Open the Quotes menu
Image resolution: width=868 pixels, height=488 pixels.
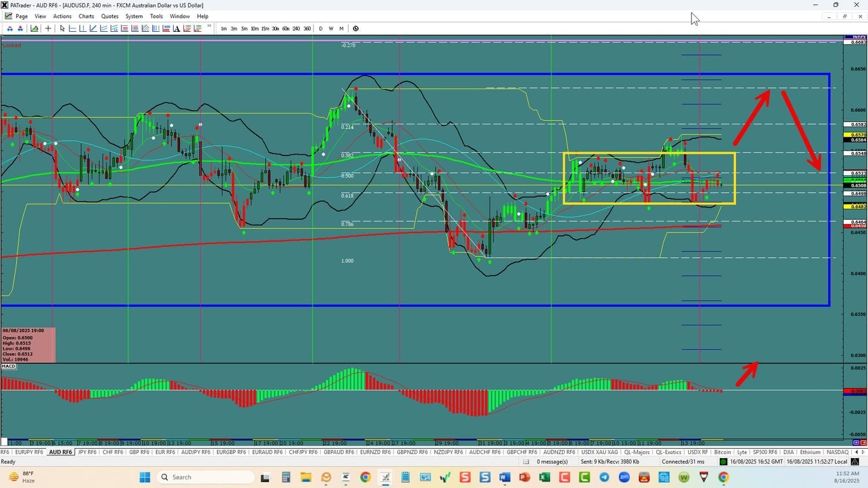[110, 16]
